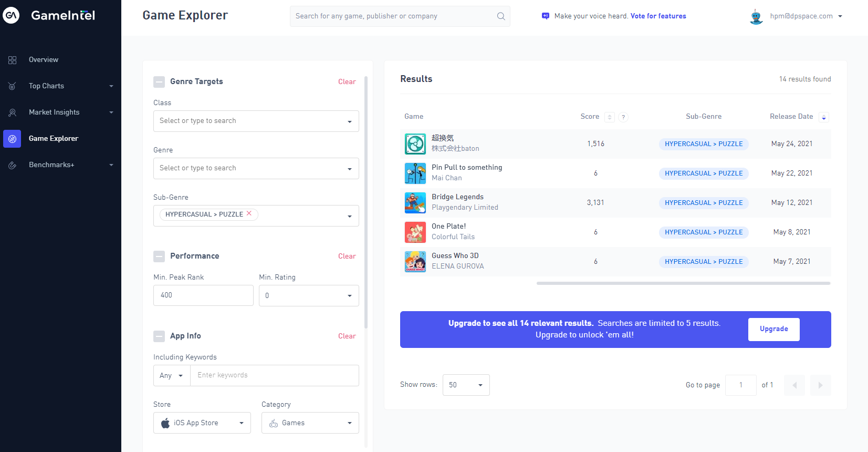Click the Go to page number field
This screenshot has width=868, height=452.
click(741, 385)
